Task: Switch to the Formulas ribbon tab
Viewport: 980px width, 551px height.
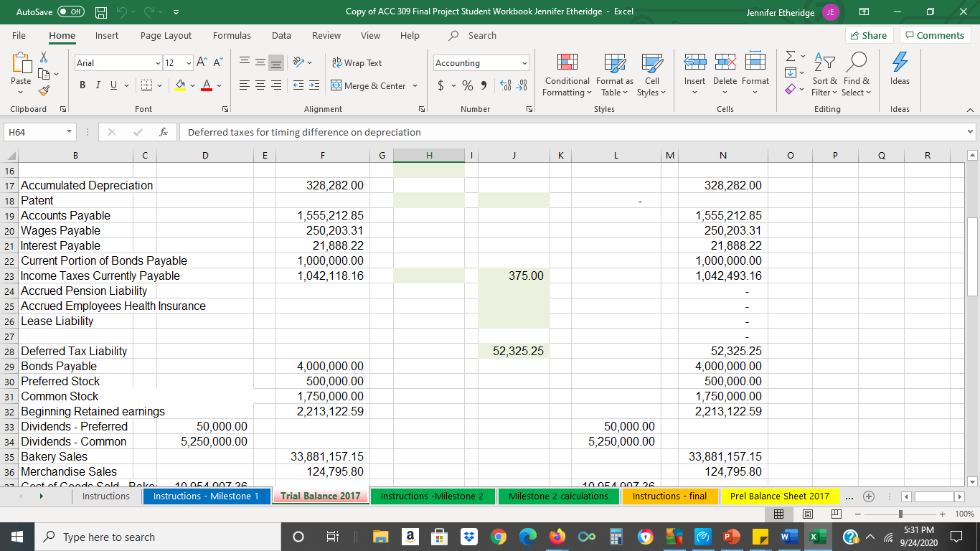Action: point(232,35)
